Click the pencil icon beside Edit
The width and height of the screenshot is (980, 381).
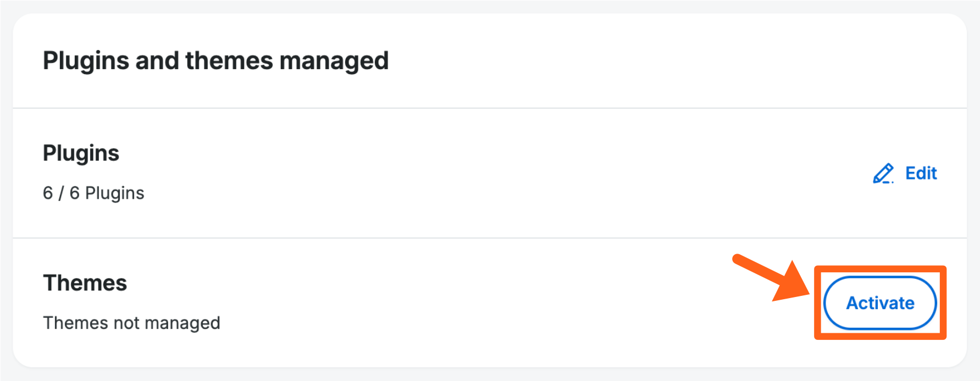(883, 173)
